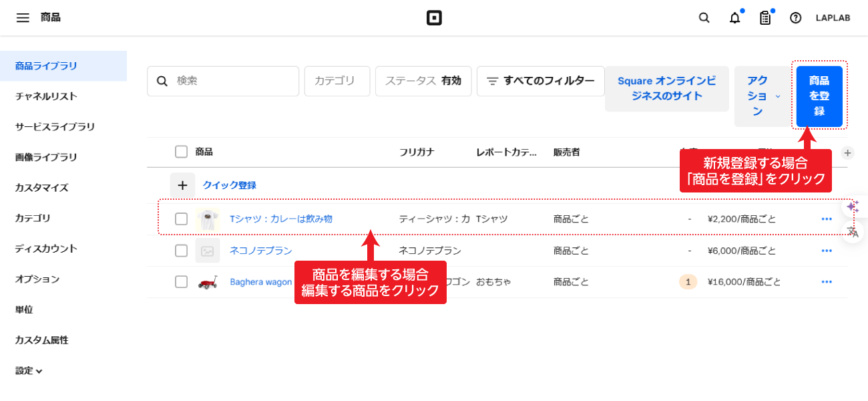Open the translation icon on the right edge

coord(853,233)
